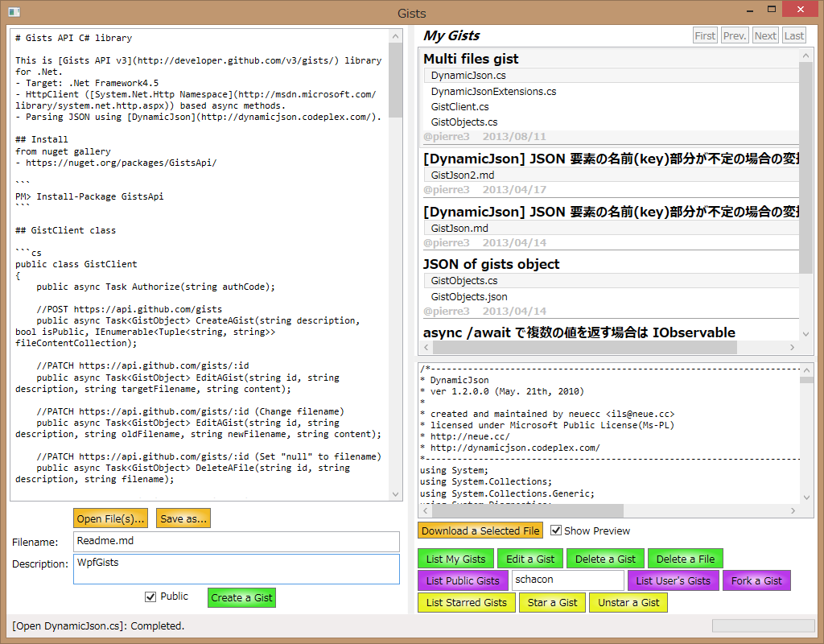Click the 2013/04/17 gist date line
The width and height of the screenshot is (824, 644).
click(484, 190)
